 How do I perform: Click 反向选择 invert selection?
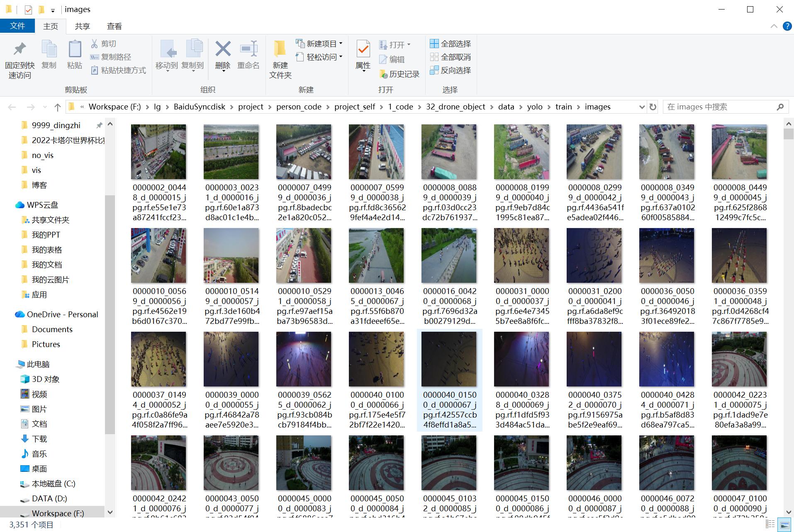point(450,70)
